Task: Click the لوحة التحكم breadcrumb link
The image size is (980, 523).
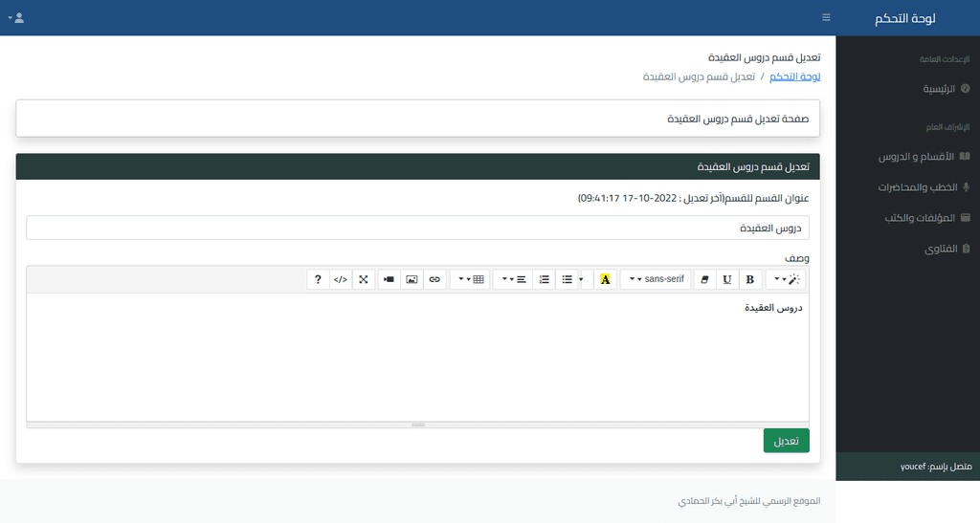Action: [x=794, y=76]
